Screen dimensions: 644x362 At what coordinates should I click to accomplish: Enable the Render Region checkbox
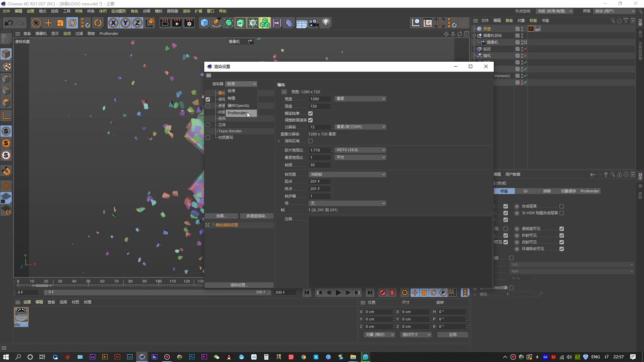click(x=310, y=141)
